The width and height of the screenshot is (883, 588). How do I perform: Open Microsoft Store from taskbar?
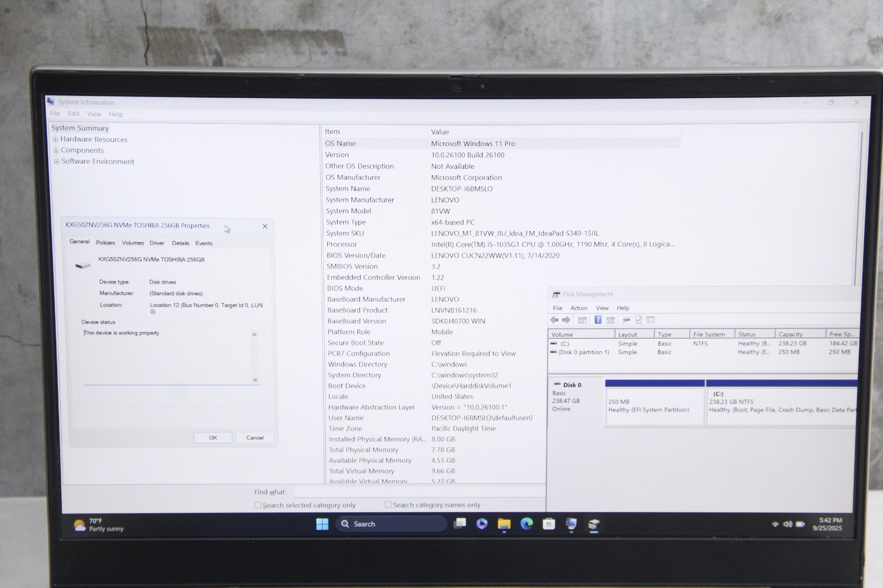point(549,524)
